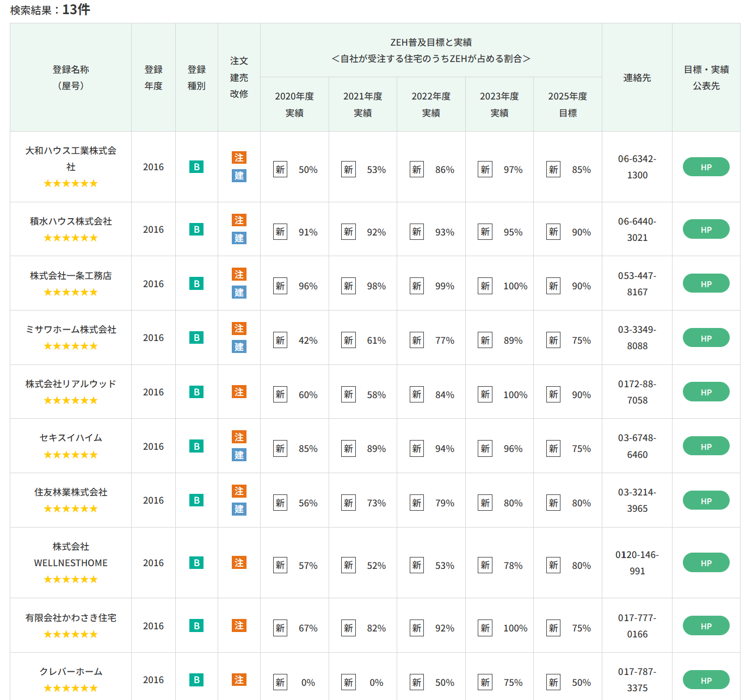Click the B badge for 住友林業
The width and height of the screenshot is (746, 700).
click(x=196, y=500)
